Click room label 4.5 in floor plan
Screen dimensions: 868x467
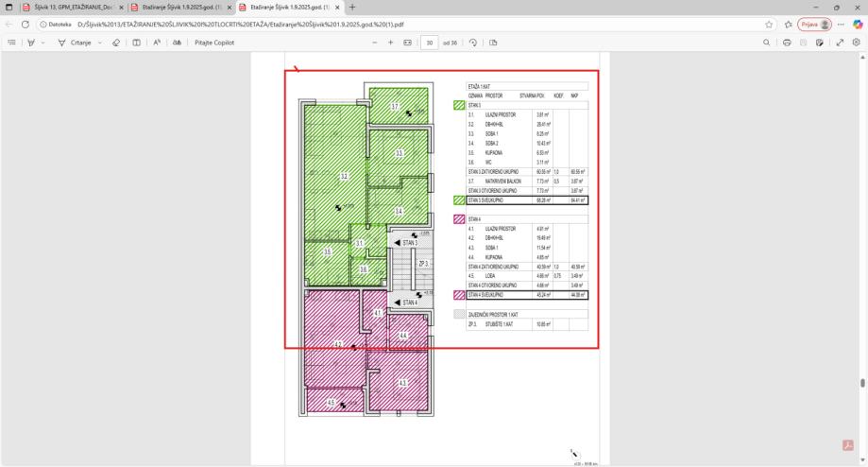(x=331, y=403)
